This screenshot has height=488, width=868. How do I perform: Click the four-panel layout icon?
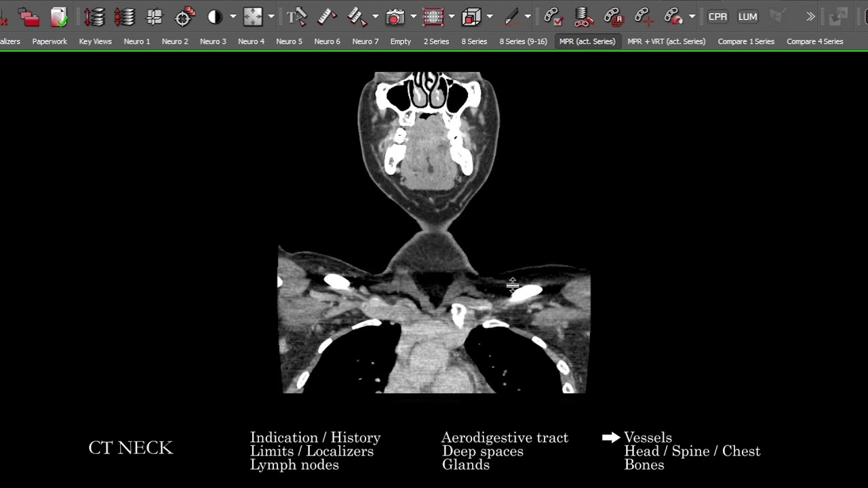[155, 17]
